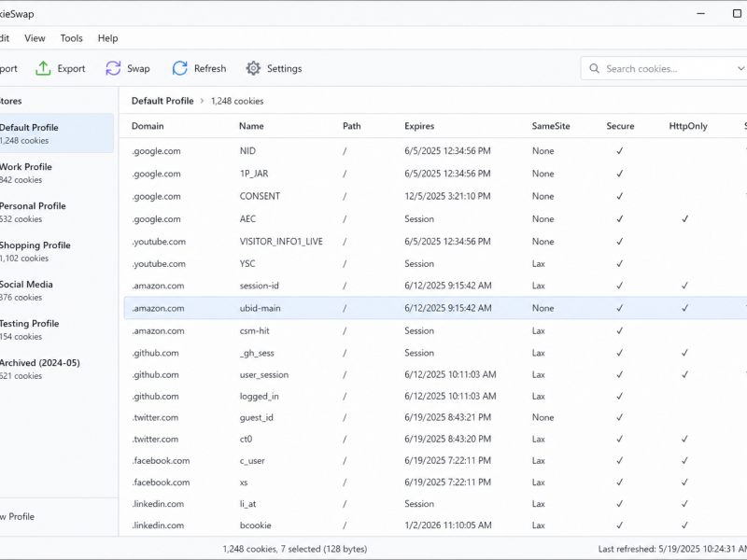
Task: Toggle HttpOnly checkmark for _gh_sess cookie
Action: tap(685, 353)
